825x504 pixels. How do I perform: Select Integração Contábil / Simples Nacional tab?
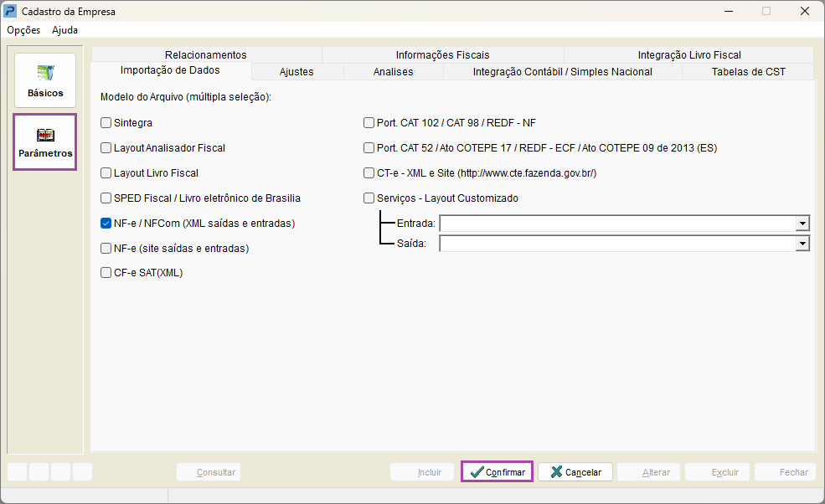click(x=562, y=72)
